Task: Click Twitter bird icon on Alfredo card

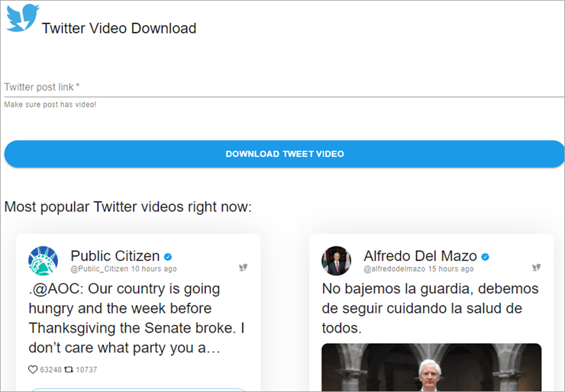Action: click(537, 267)
